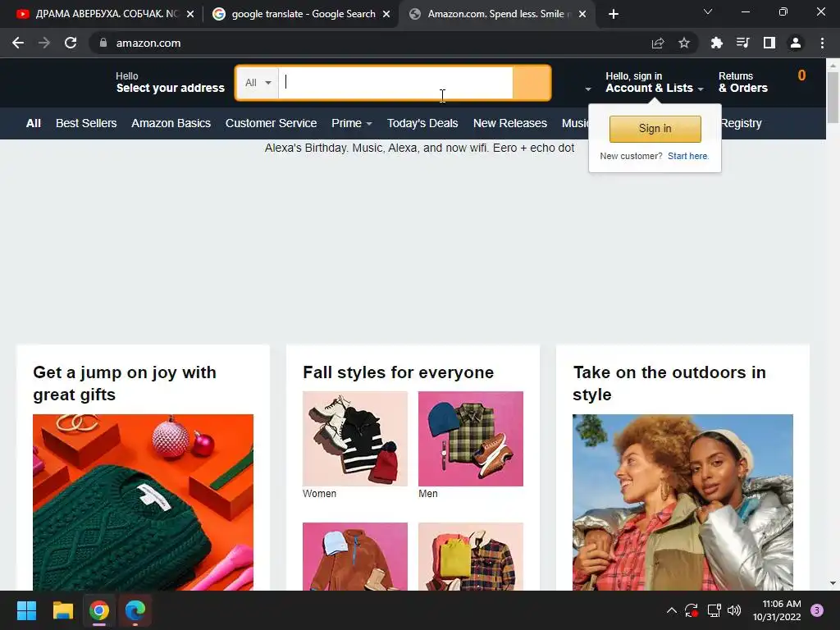Open Account & Lists menu
This screenshot has height=630, width=840.
pos(654,83)
